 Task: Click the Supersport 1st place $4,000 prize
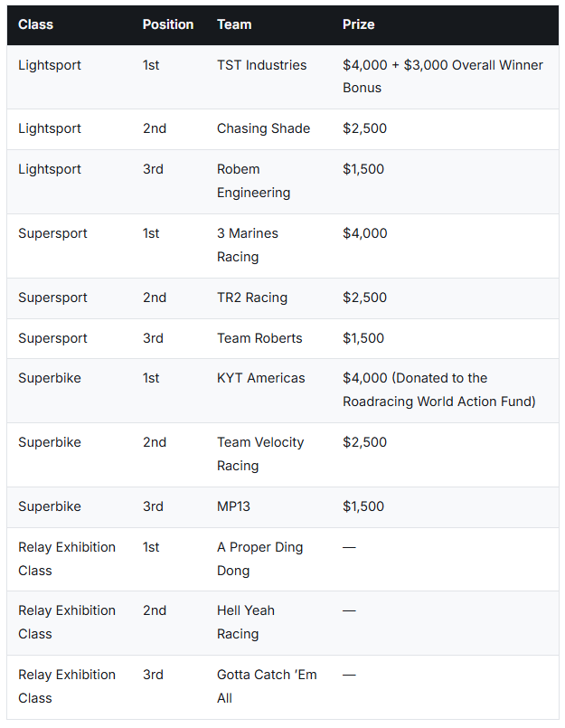pyautogui.click(x=365, y=233)
